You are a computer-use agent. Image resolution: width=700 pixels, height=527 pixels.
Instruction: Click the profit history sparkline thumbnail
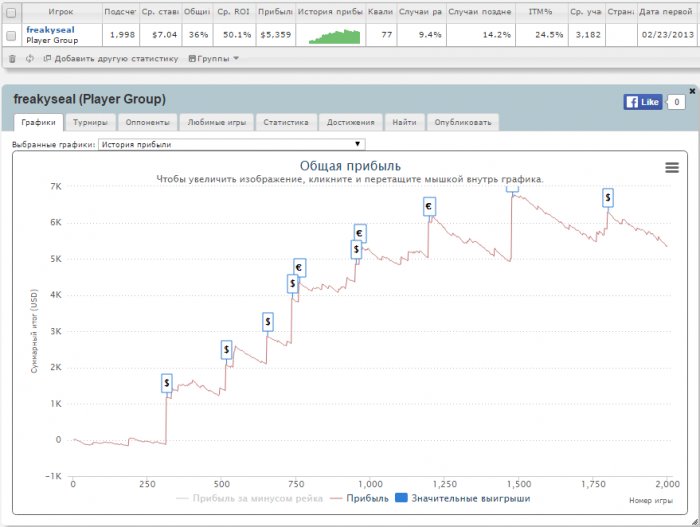pos(335,36)
